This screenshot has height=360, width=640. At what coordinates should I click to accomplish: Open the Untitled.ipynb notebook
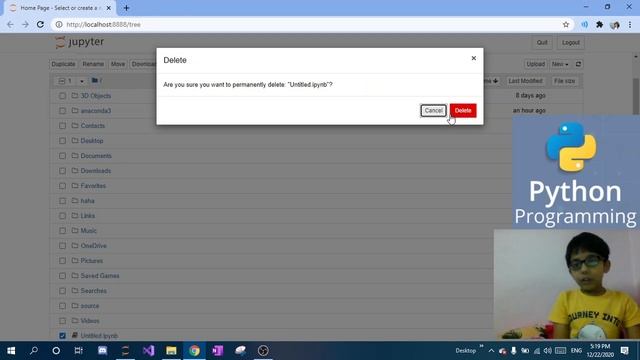pos(99,336)
